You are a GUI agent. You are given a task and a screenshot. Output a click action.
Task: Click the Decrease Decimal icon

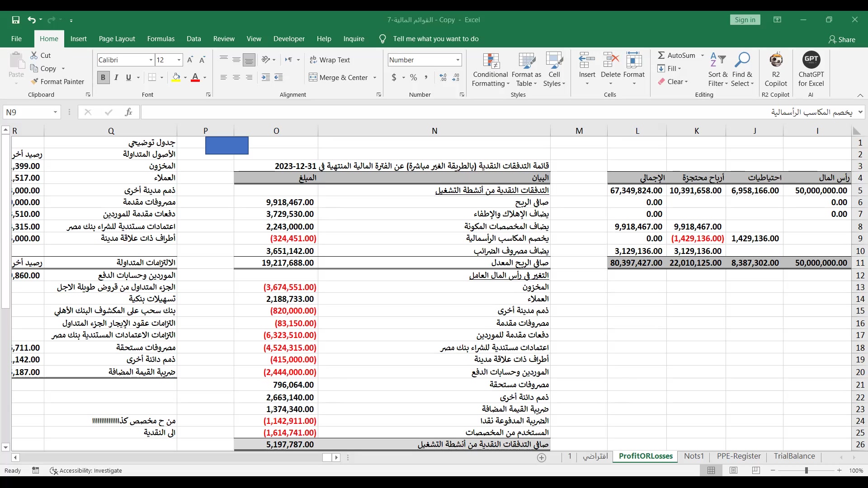coord(456,78)
